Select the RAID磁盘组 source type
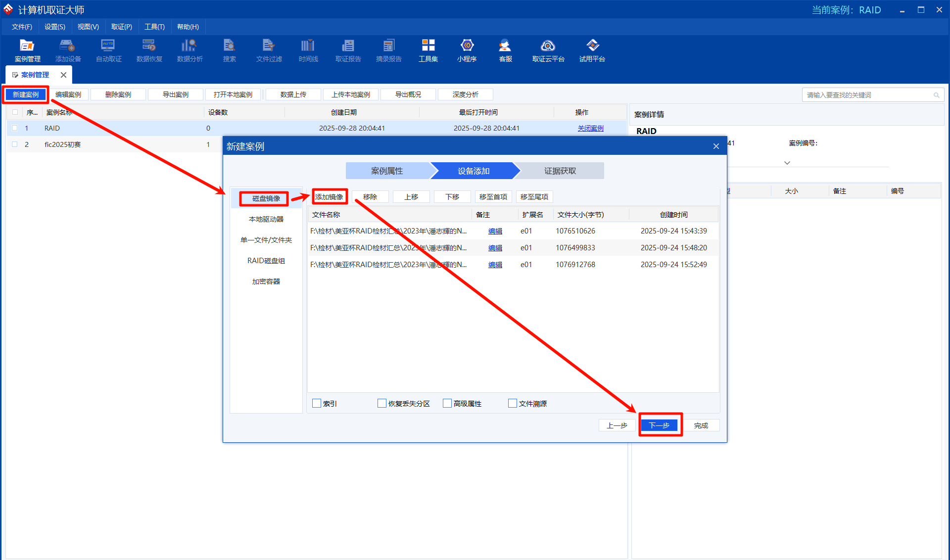Image resolution: width=950 pixels, height=560 pixels. [x=266, y=261]
